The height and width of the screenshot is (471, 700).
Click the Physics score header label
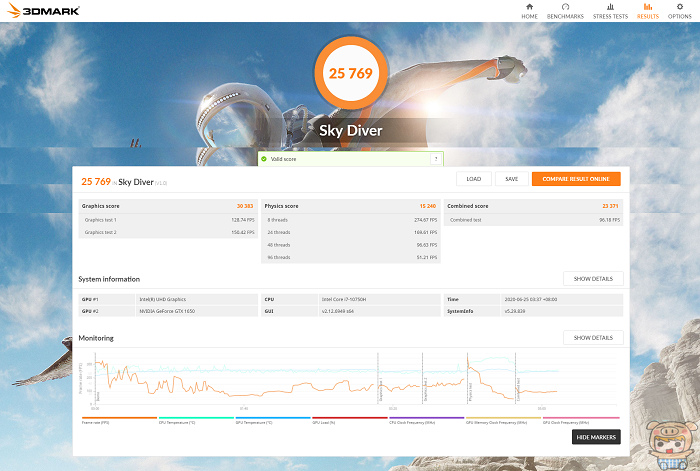pyautogui.click(x=281, y=206)
